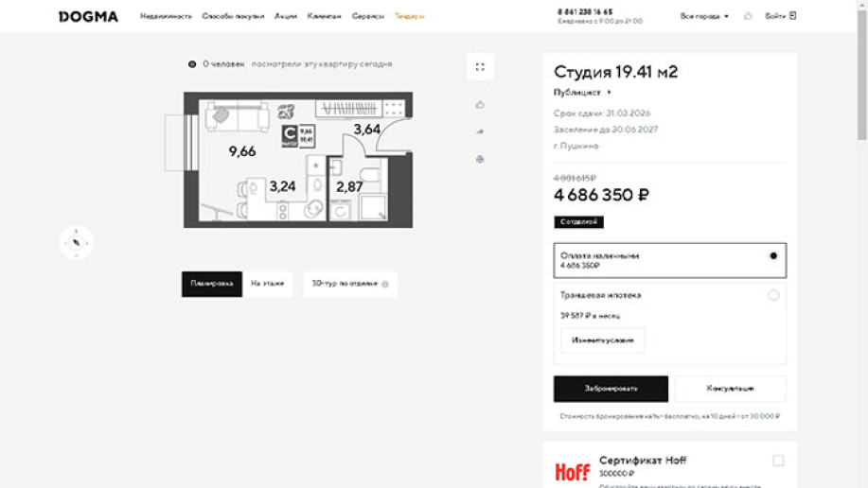
Task: Select 'Траншевая ипотека' payment option
Action: pyautogui.click(x=772, y=295)
